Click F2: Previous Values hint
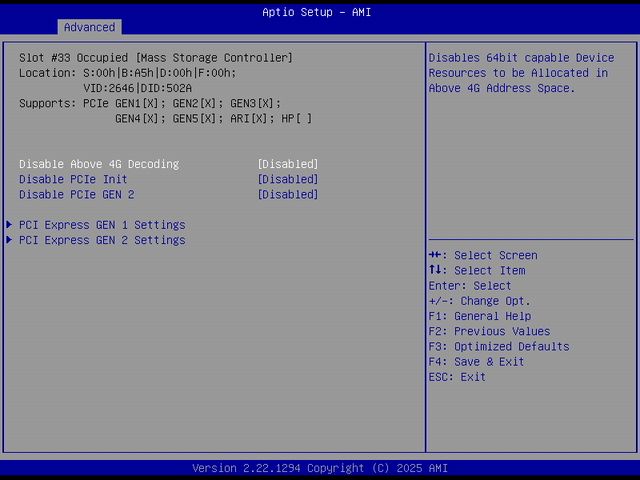Image resolution: width=640 pixels, height=480 pixels. pos(489,331)
